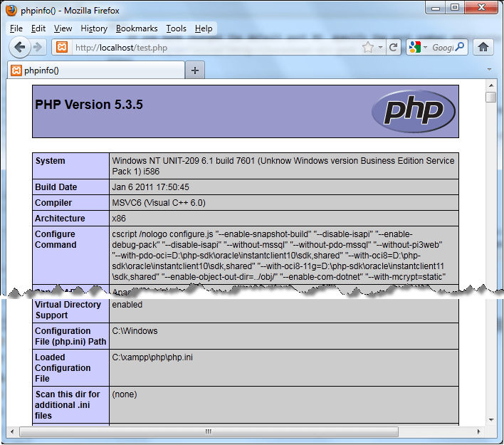Click the XAMPP site icon in address bar
The width and height of the screenshot is (504, 445).
pos(62,47)
